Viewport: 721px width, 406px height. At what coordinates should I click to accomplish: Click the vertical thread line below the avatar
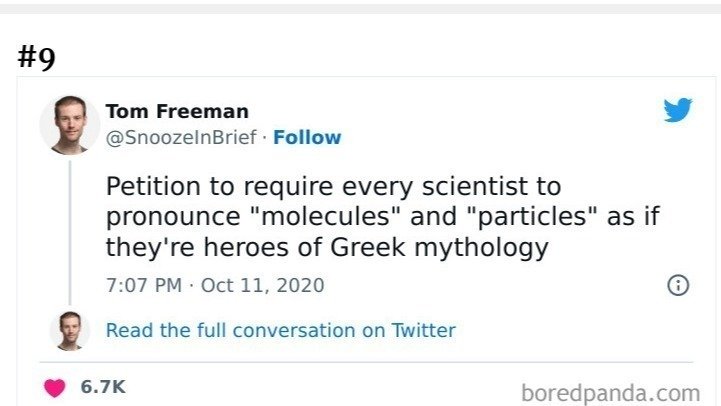tap(69, 230)
